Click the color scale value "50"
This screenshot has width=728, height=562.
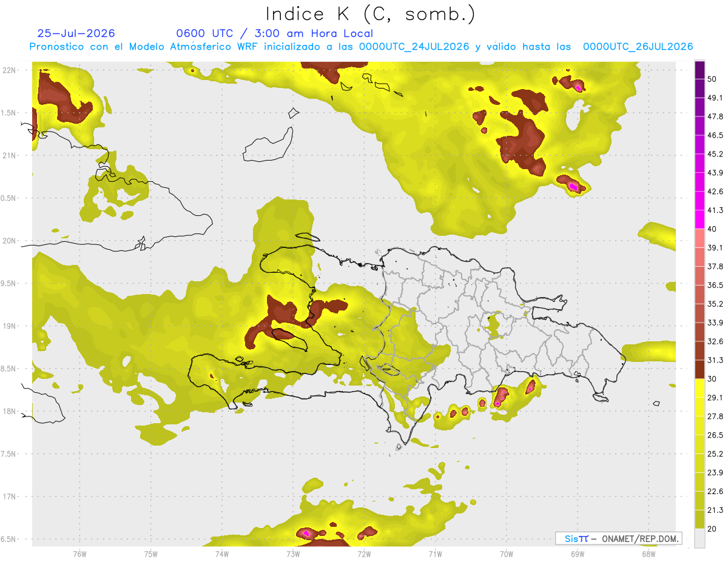(712, 79)
